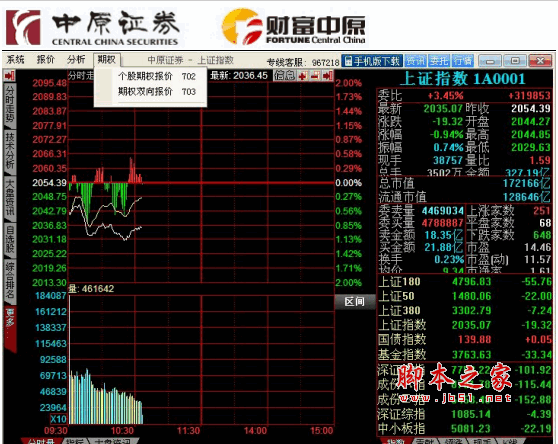Click the 最新: 2036.45 label

239,75
